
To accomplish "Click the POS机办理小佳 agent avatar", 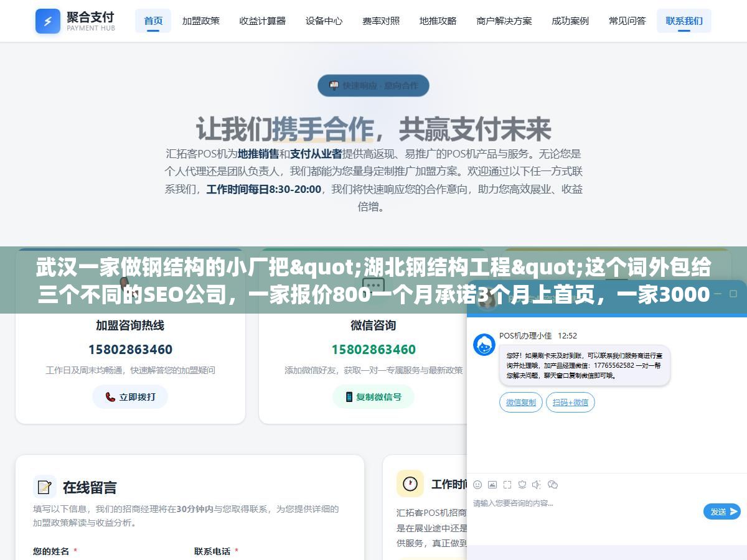I will [484, 344].
